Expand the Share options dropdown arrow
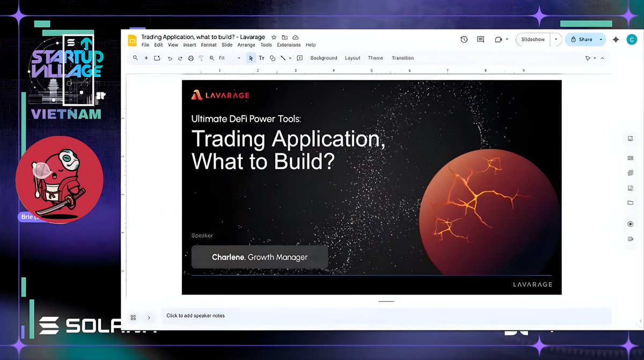The width and height of the screenshot is (644, 360). click(x=601, y=39)
